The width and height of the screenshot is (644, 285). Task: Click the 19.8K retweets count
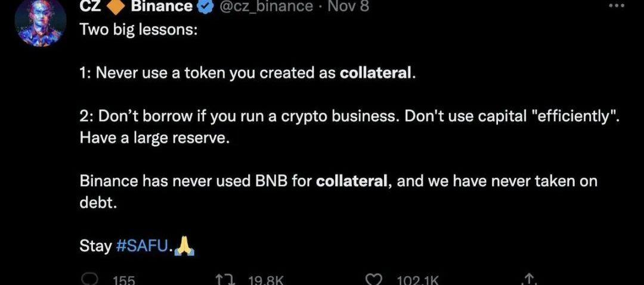click(x=265, y=280)
